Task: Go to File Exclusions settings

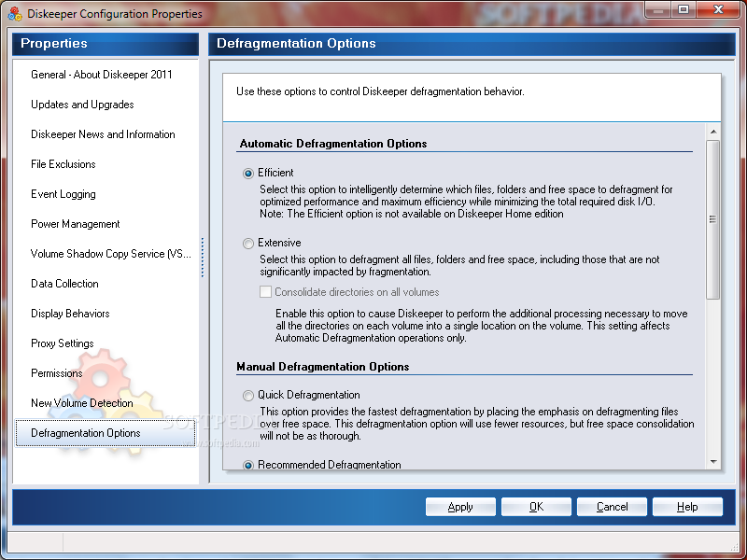Action: [63, 164]
